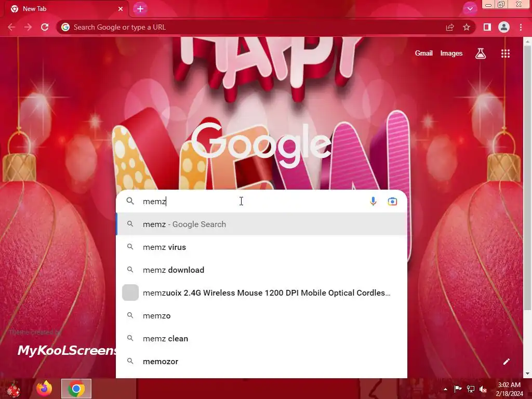Open the clock showing 3:02 AM
Screen dimensions: 532x399
(509, 389)
